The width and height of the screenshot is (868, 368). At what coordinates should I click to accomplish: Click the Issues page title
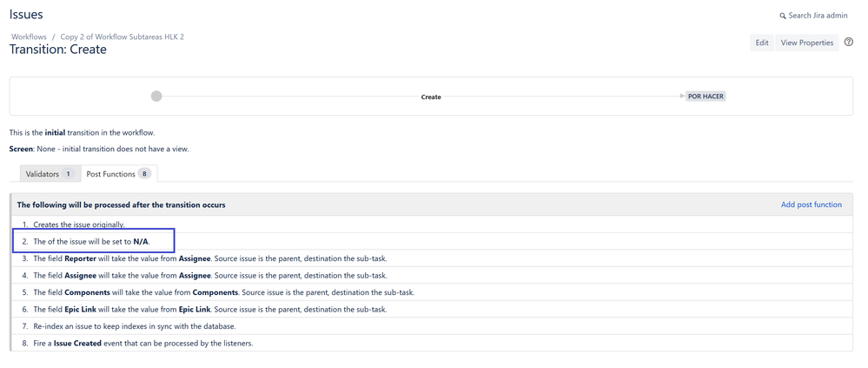pyautogui.click(x=26, y=15)
